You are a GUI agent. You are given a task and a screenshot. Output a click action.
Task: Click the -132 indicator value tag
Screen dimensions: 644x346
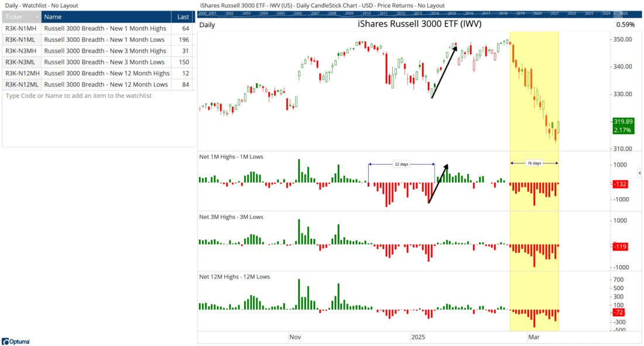620,184
